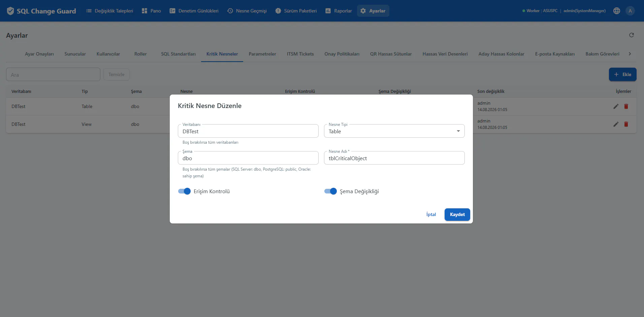This screenshot has width=644, height=317.
Task: Click the Veritabanı column header
Action: [21, 91]
